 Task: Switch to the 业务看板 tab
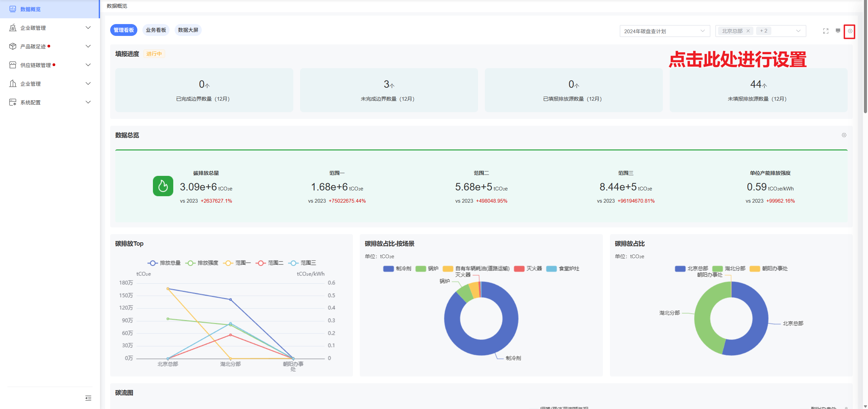(x=156, y=30)
